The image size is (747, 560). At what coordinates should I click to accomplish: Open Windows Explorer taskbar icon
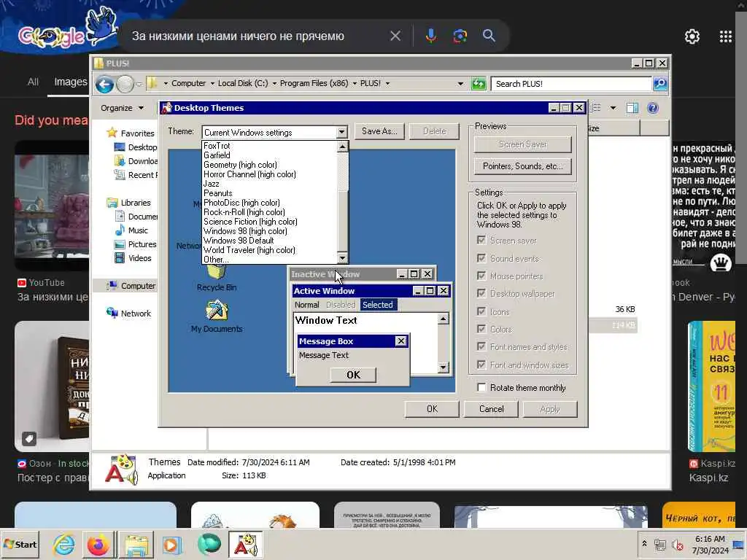coord(136,544)
